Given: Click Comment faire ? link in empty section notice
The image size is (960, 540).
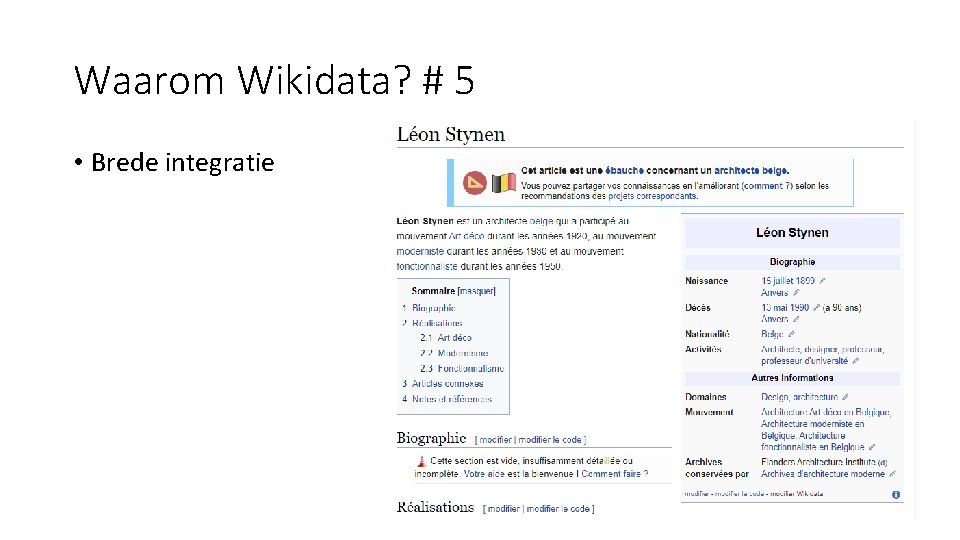Looking at the screenshot, I should pos(615,474).
